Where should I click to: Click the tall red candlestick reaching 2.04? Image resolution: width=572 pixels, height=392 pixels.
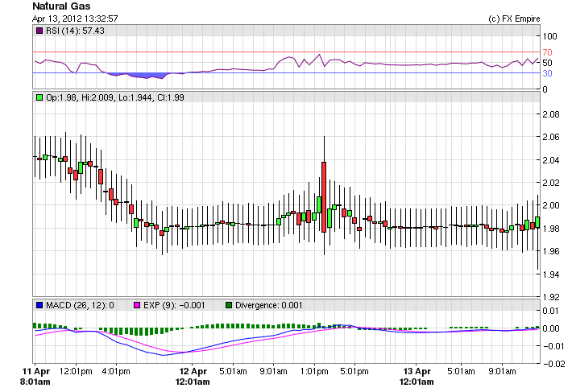tap(324, 196)
